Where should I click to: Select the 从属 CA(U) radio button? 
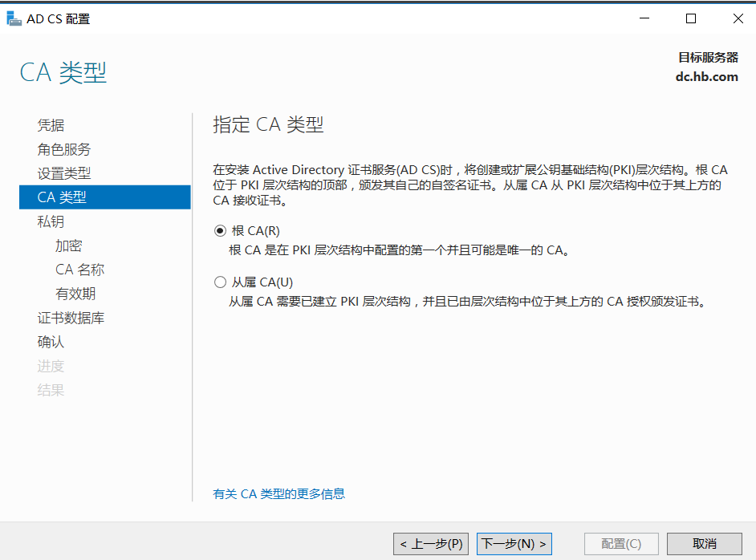221,282
